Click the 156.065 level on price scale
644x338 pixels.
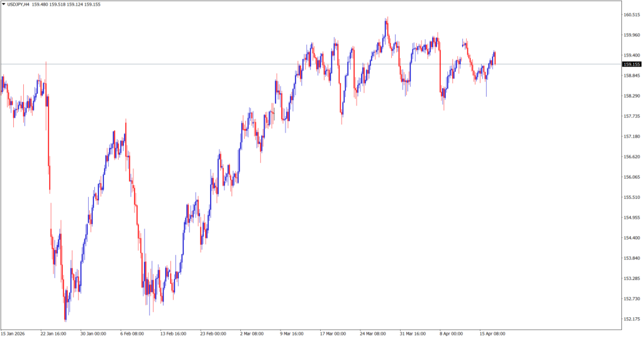[630, 177]
